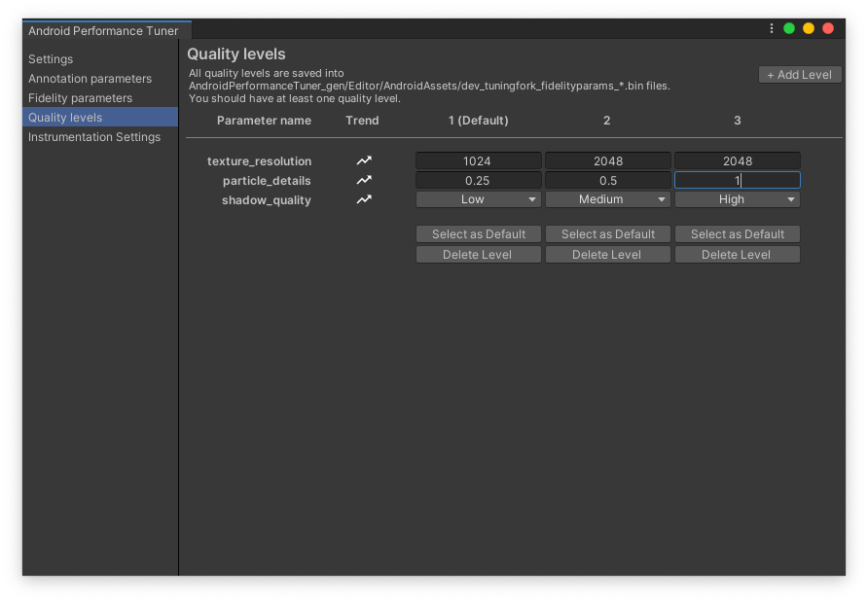Click the green window control button

789,29
